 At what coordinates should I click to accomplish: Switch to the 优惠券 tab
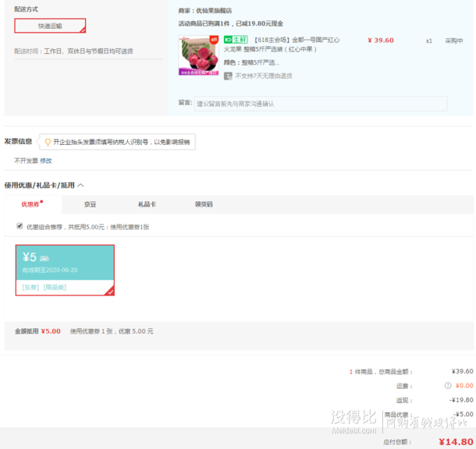coord(32,204)
